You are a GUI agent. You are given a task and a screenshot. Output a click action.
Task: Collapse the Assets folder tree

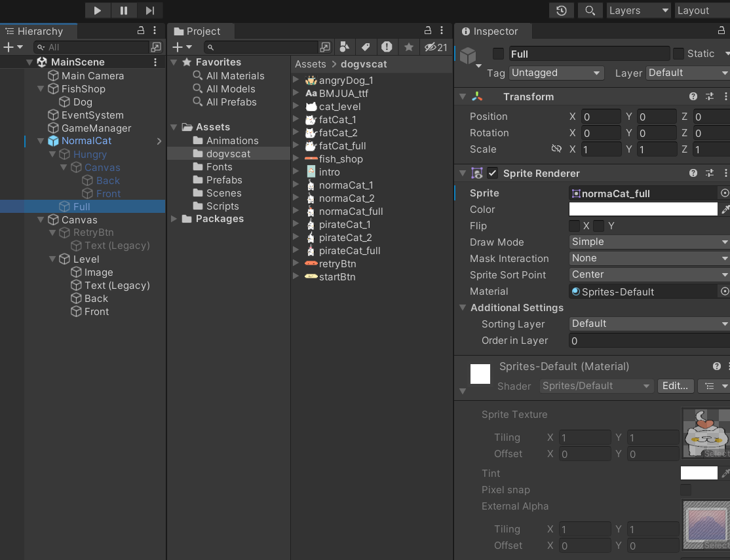(x=174, y=126)
